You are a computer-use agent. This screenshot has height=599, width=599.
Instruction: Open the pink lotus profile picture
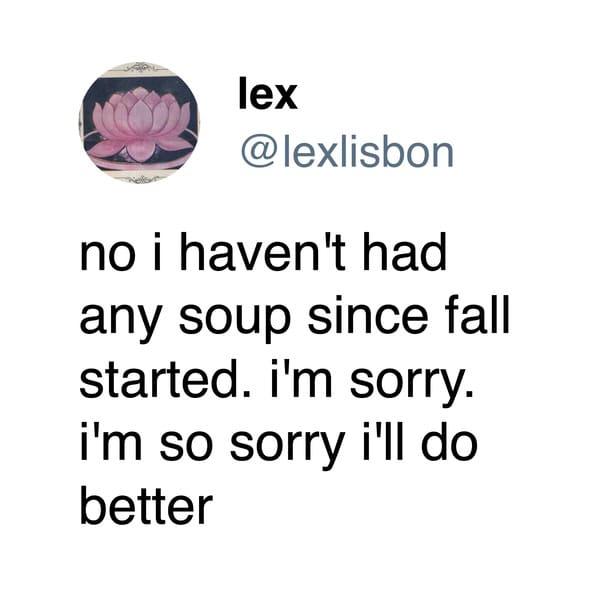(139, 122)
